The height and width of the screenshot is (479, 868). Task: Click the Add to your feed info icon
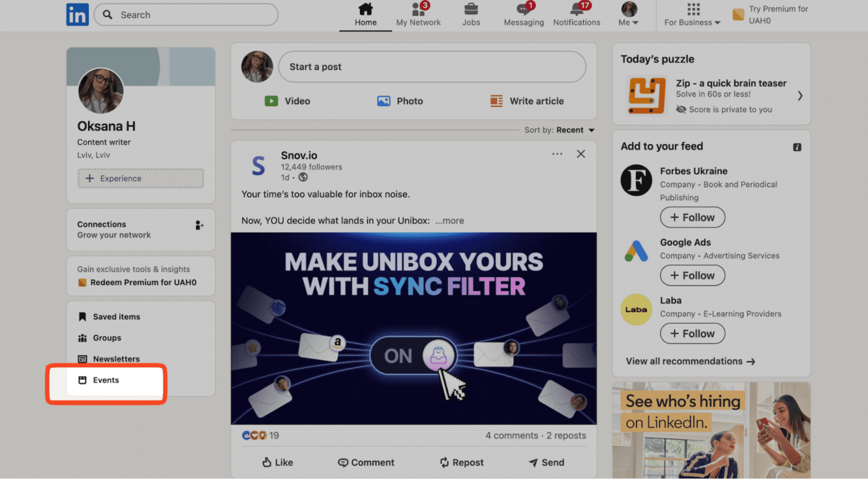click(797, 147)
